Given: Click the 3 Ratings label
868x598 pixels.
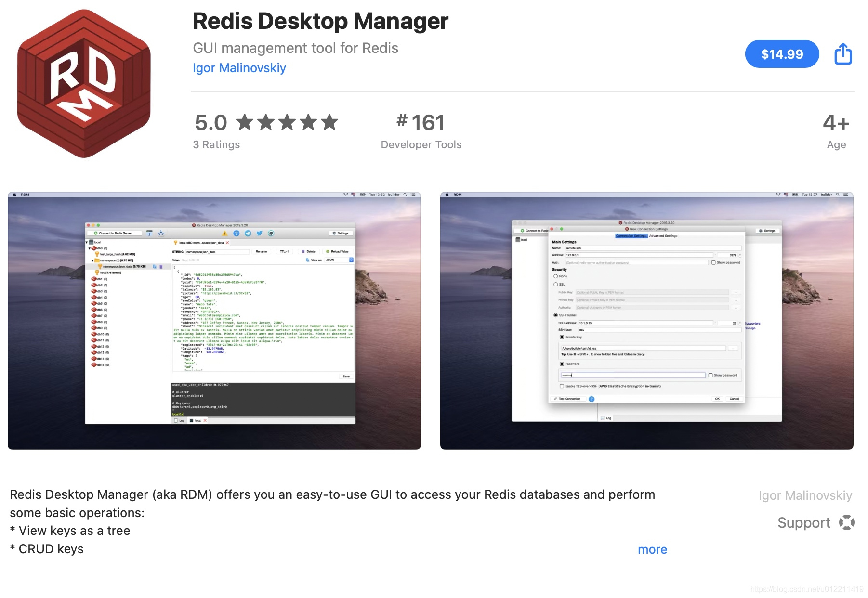Looking at the screenshot, I should (216, 144).
